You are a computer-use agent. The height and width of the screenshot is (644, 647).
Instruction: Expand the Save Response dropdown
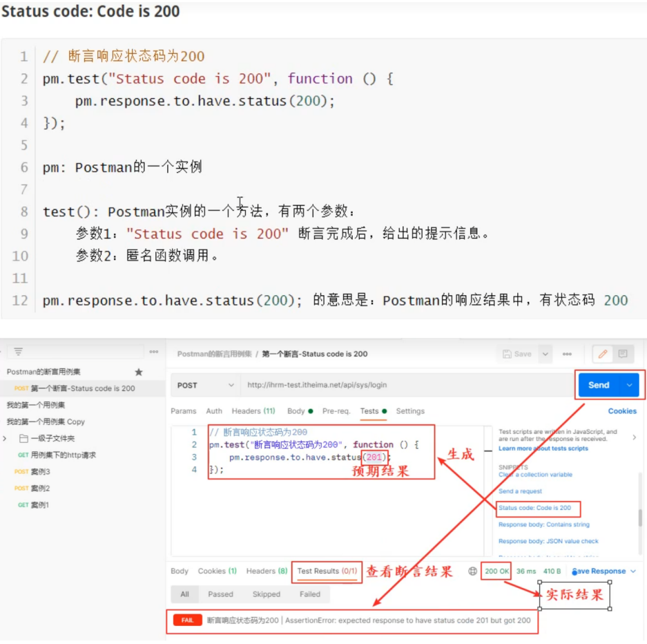[x=633, y=571]
